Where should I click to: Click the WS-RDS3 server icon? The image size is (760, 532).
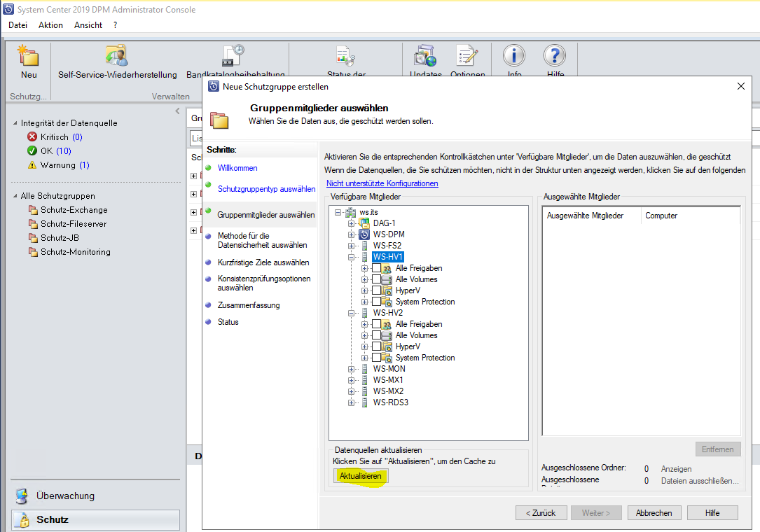pyautogui.click(x=364, y=402)
